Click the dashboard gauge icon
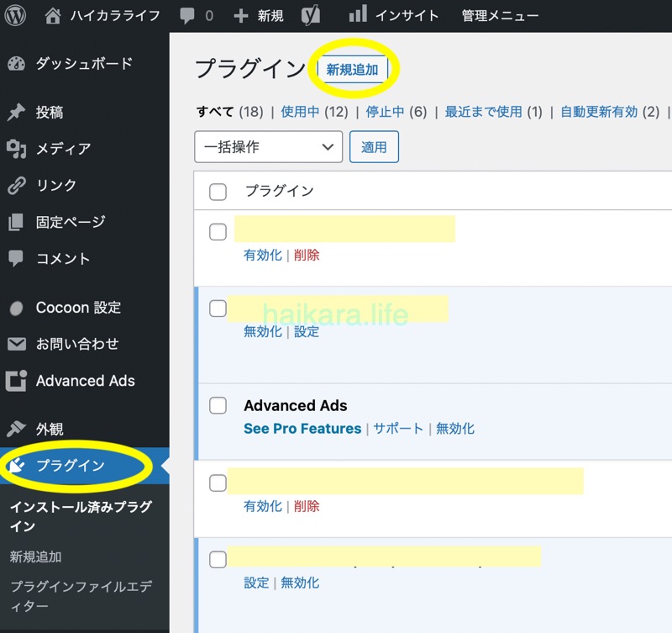672x633 pixels. [x=16, y=64]
